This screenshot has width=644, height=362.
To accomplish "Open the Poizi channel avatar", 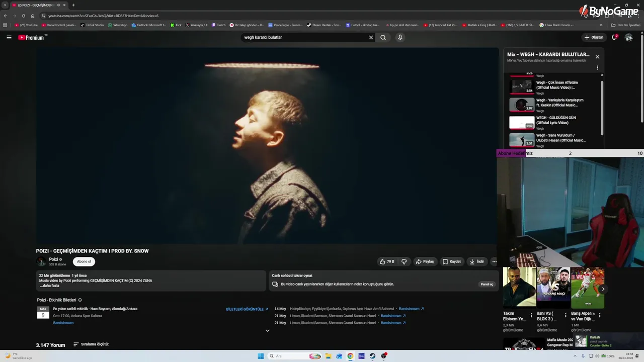I will [41, 261].
